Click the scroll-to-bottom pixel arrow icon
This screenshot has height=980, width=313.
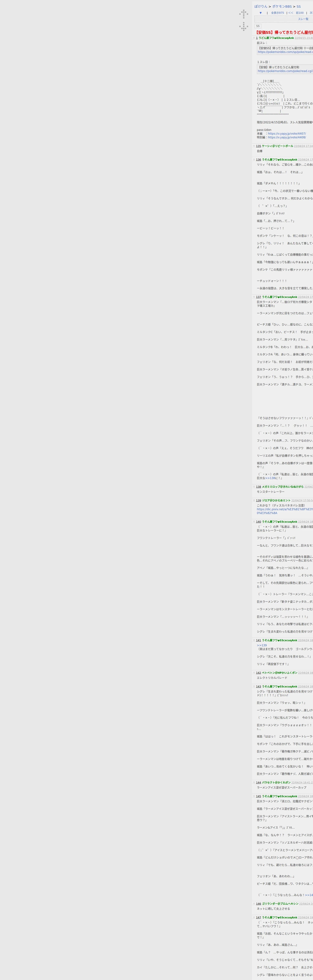[244, 26]
